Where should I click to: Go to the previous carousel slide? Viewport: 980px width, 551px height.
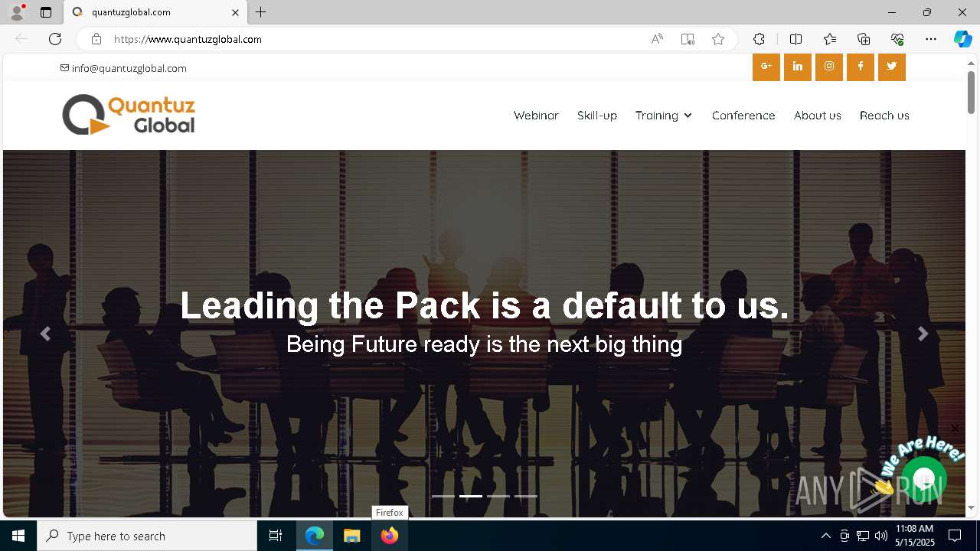pos(45,334)
